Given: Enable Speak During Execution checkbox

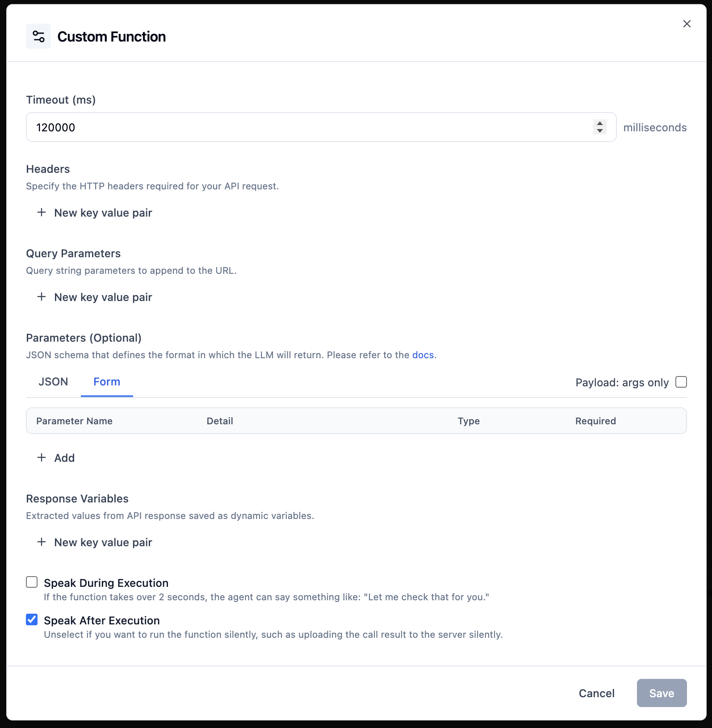Looking at the screenshot, I should pyautogui.click(x=32, y=582).
